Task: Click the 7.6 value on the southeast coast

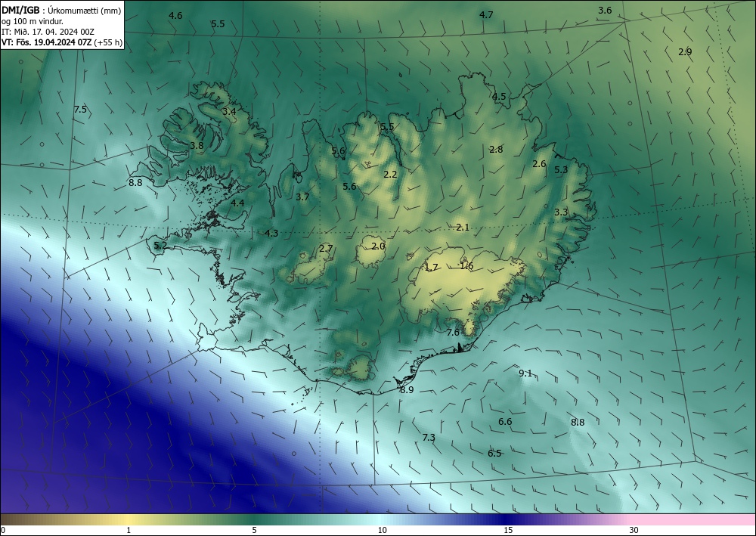Action: pyautogui.click(x=453, y=332)
